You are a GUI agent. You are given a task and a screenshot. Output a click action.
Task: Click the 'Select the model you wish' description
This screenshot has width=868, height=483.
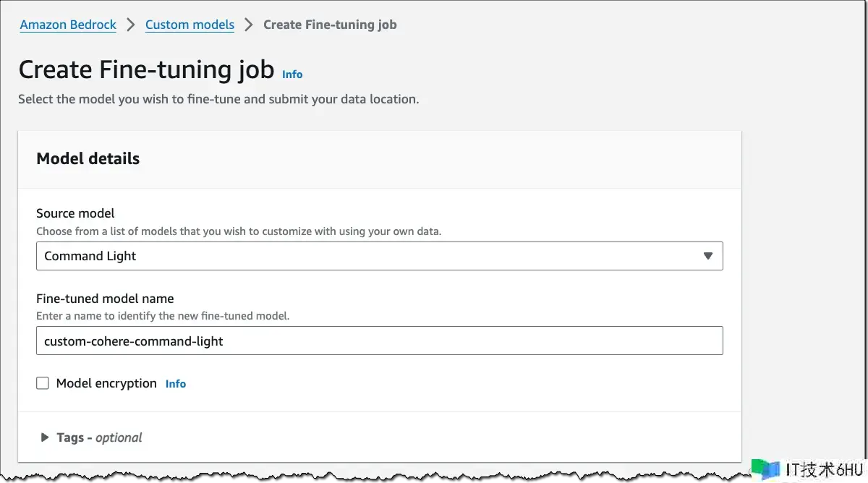[218, 99]
